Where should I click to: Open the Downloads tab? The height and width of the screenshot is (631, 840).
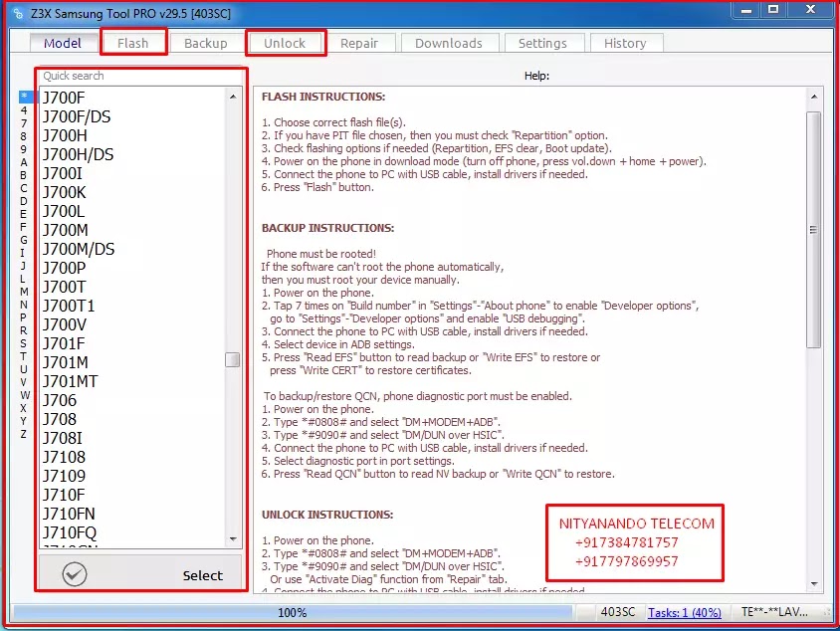click(x=449, y=43)
